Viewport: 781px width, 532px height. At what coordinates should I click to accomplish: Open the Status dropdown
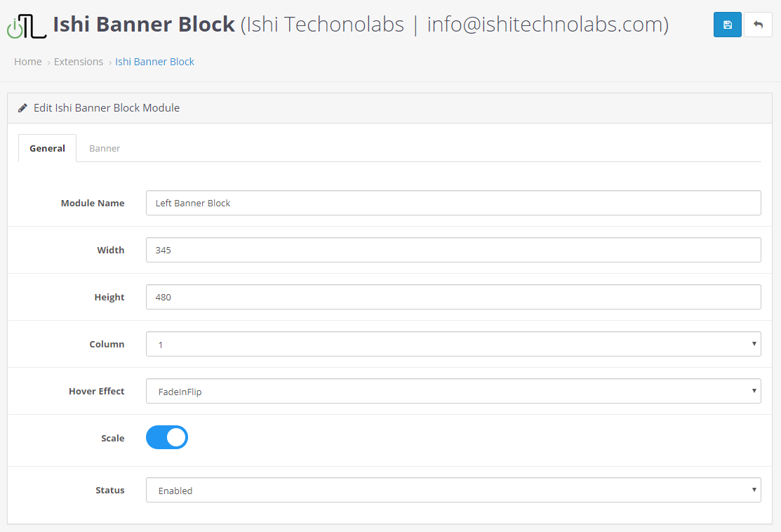453,491
